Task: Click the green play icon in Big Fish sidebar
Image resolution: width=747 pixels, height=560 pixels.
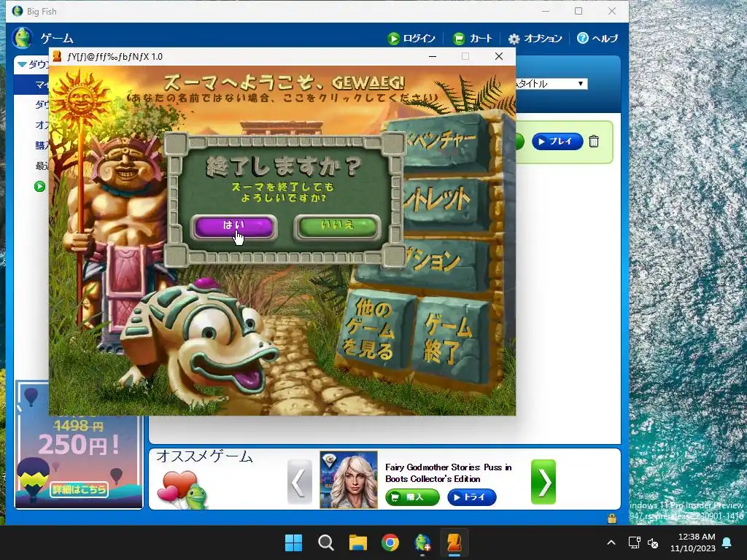Action: click(40, 187)
